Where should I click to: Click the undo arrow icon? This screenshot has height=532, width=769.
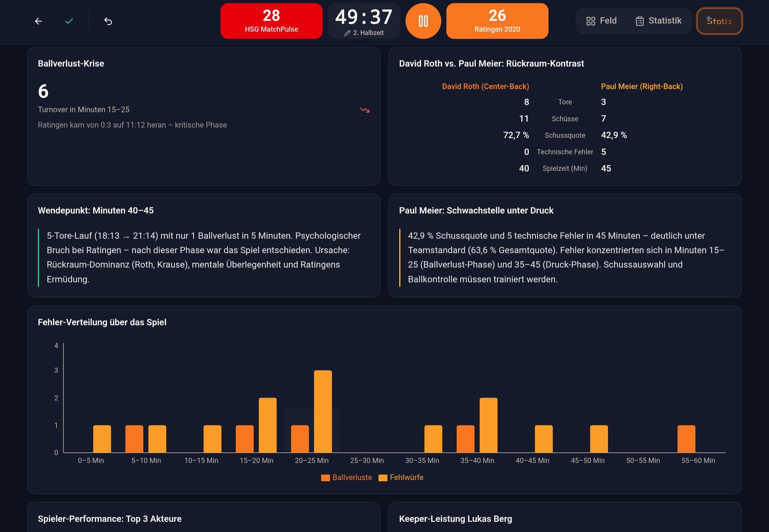108,21
